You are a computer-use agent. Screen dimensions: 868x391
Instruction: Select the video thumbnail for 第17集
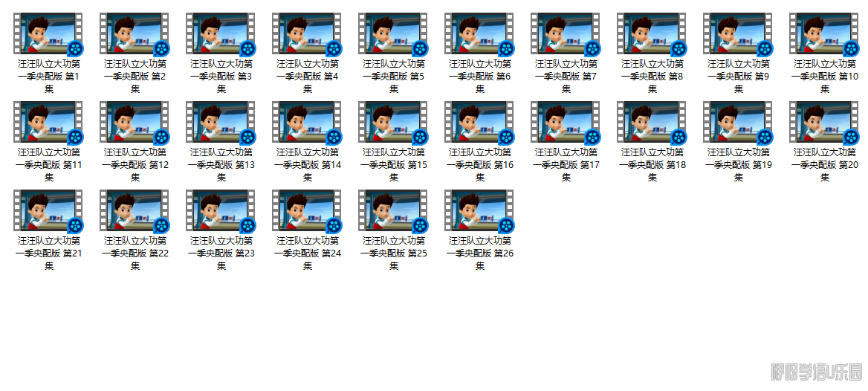(566, 122)
